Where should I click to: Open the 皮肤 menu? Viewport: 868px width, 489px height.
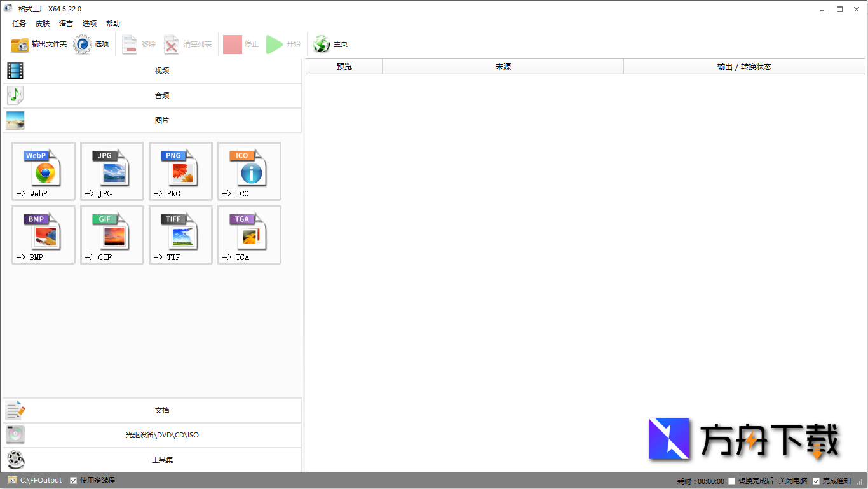click(x=43, y=24)
